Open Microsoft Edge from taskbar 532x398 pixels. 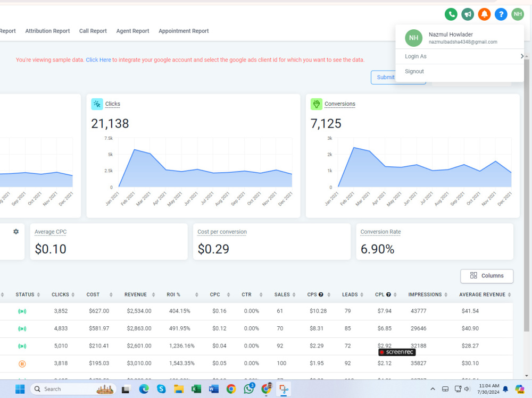(x=144, y=389)
